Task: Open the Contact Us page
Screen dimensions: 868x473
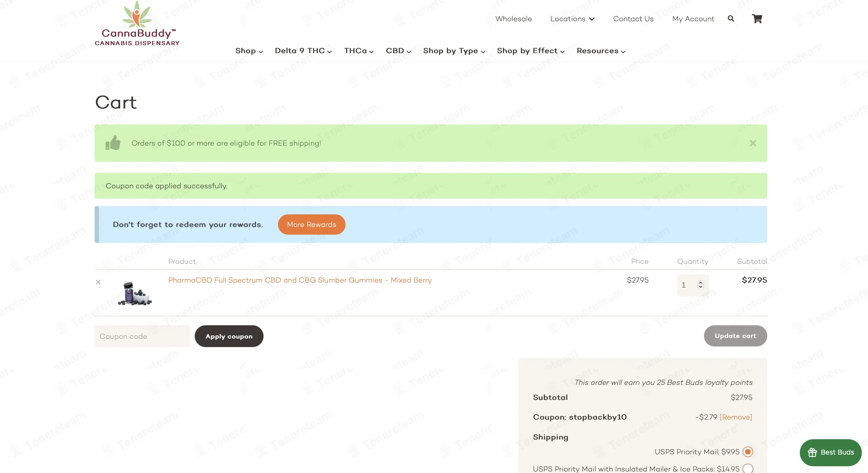Action: (x=633, y=19)
